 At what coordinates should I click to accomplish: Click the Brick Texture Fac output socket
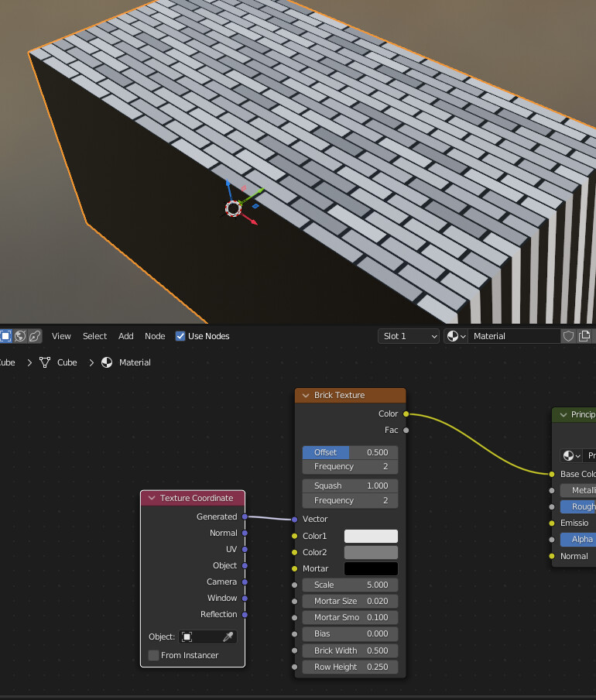pos(406,431)
